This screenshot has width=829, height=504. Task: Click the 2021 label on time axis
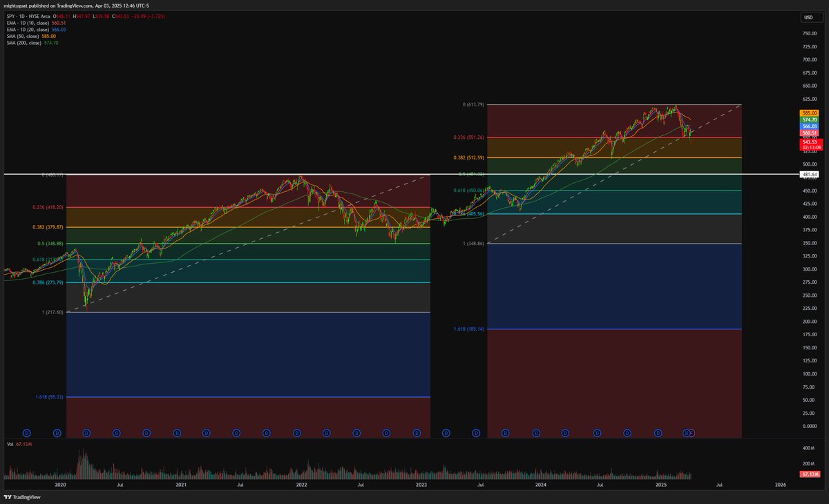pyautogui.click(x=180, y=485)
